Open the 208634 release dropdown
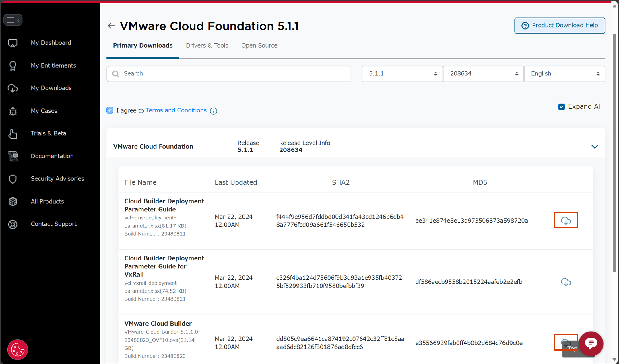Screen dimensions: 619x364 pyautogui.click(x=483, y=74)
